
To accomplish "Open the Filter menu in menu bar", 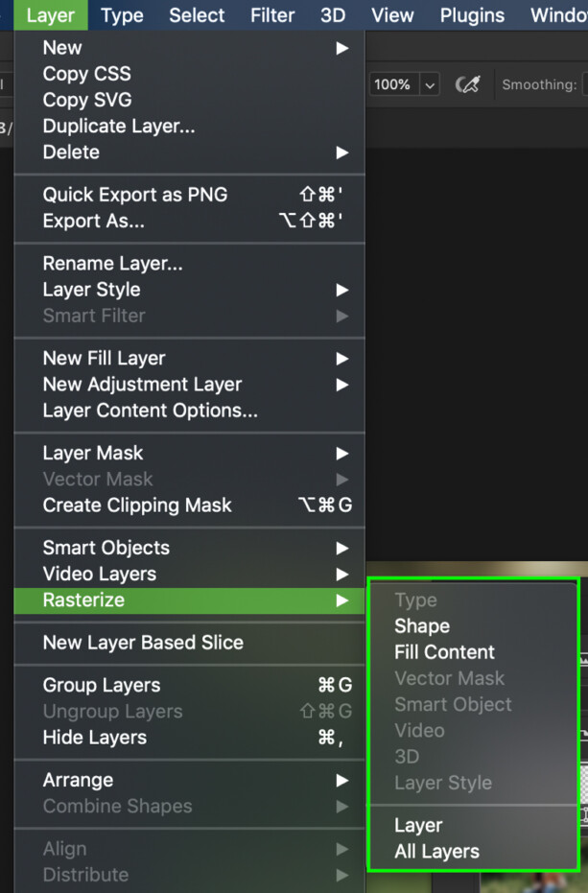I will 272,15.
